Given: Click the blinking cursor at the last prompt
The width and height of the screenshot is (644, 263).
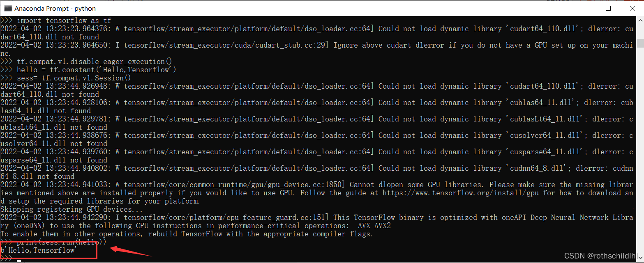Looking at the screenshot, I should click(x=19, y=261).
